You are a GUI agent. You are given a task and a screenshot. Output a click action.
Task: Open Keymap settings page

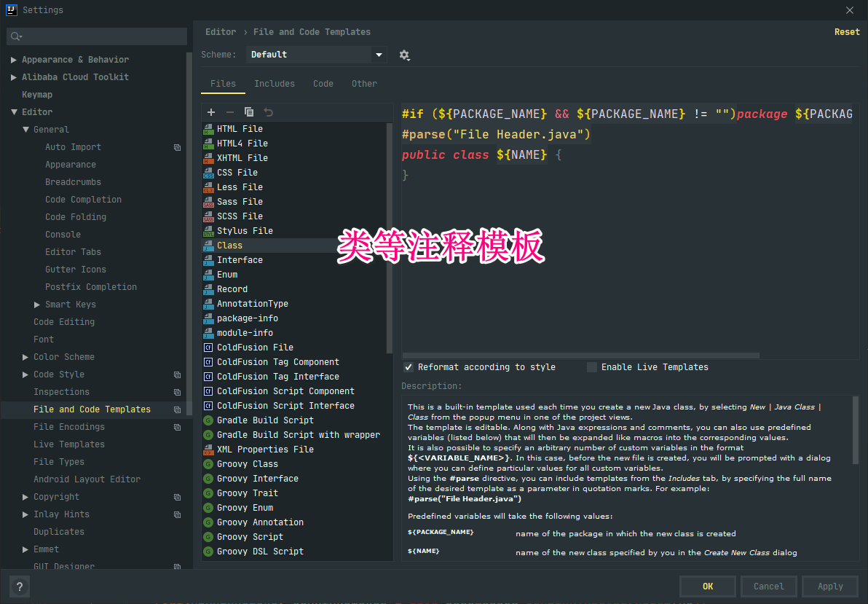pos(37,95)
